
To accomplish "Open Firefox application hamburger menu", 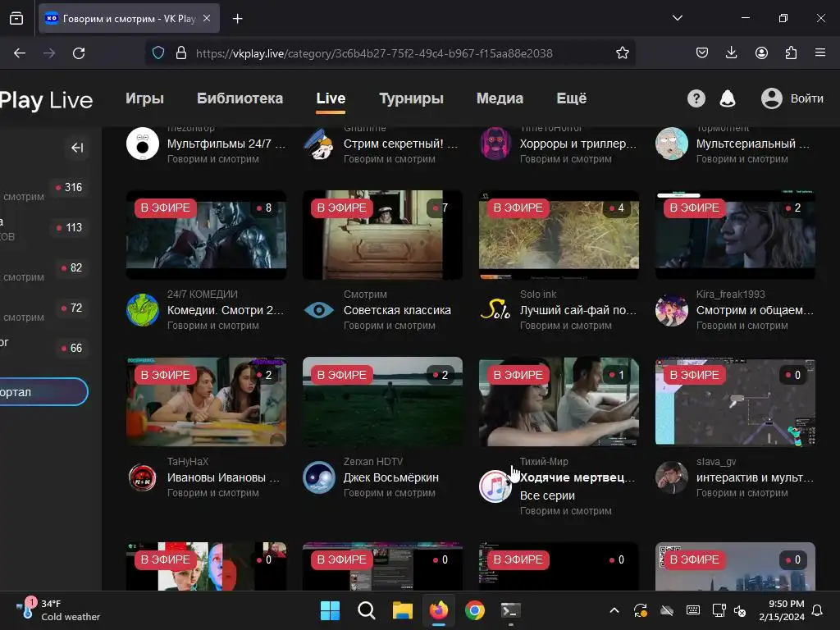I will coord(820,52).
